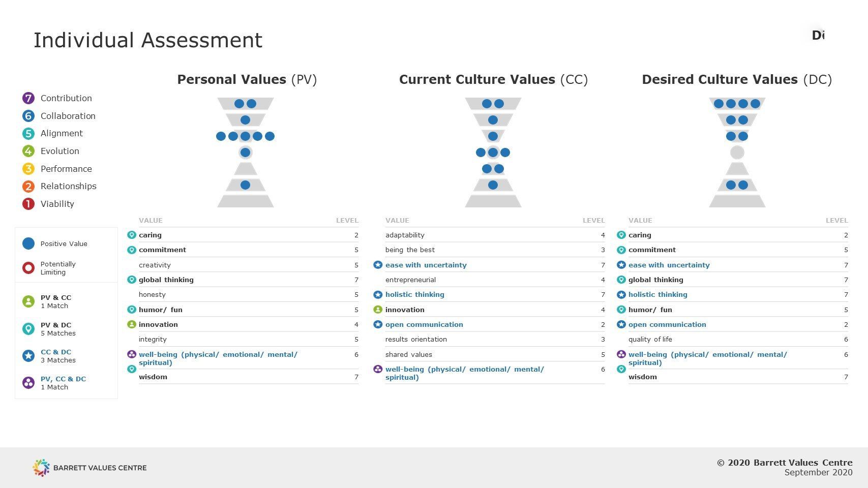Click the red Viability level 1 icon
The height and width of the screenshot is (488, 868).
pos(28,204)
